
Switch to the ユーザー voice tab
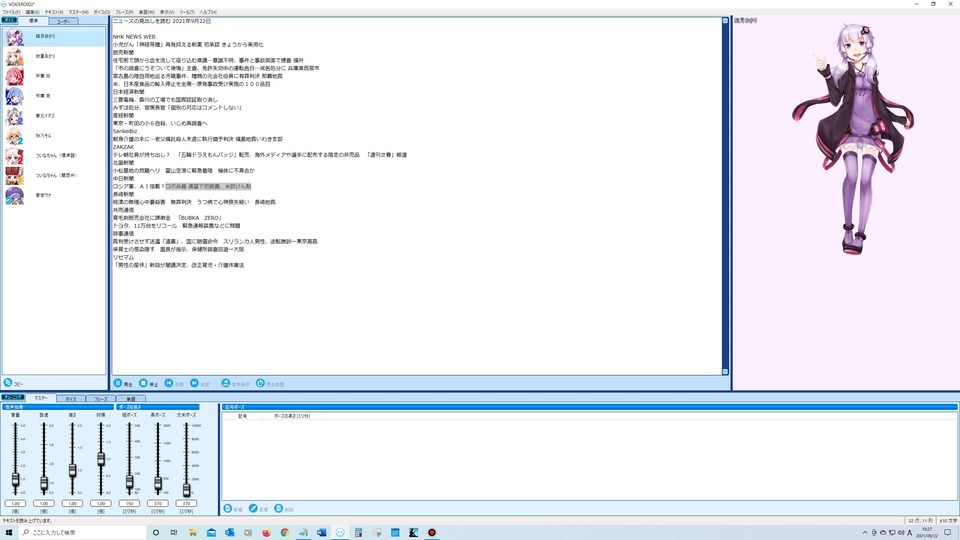coord(63,21)
